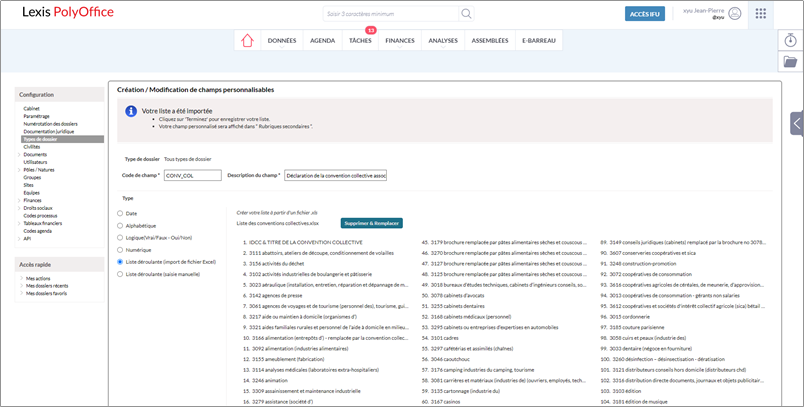Expand the Finances configuration node

point(19,200)
